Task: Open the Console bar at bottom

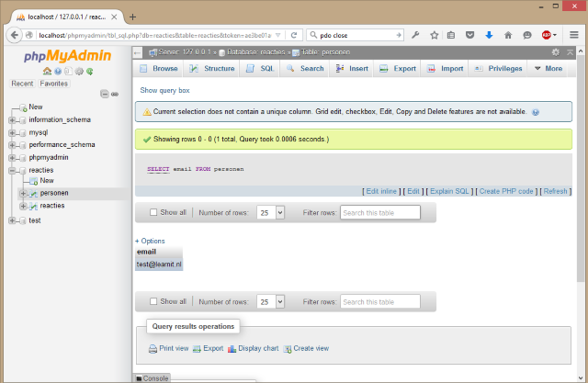Action: pos(153,378)
